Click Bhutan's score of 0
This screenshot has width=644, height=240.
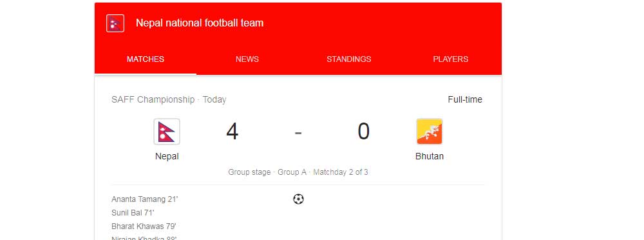pyautogui.click(x=364, y=132)
